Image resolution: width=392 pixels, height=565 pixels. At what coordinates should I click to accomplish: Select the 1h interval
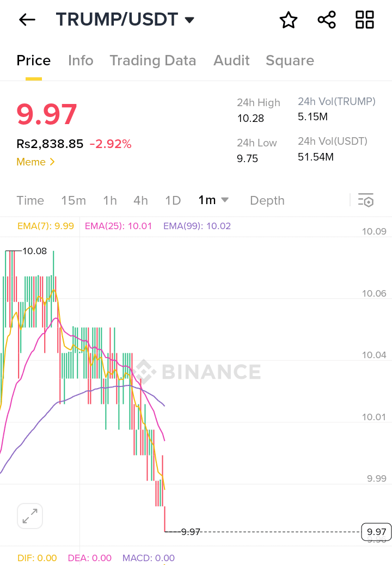point(110,200)
